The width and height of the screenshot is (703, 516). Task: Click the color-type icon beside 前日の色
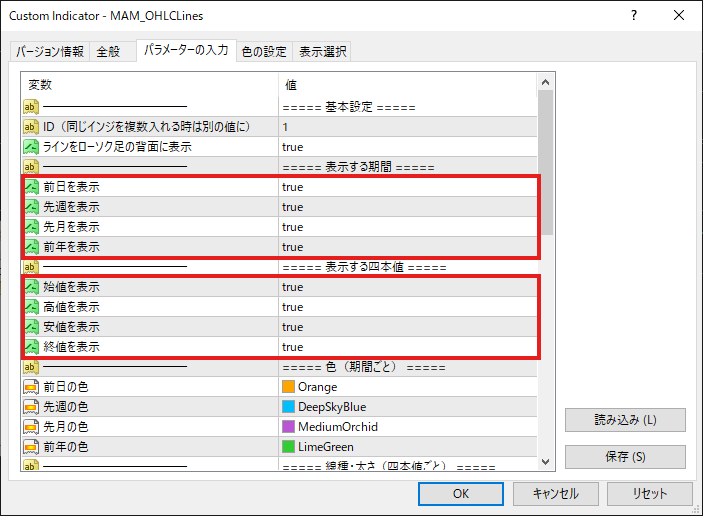tap(31, 387)
